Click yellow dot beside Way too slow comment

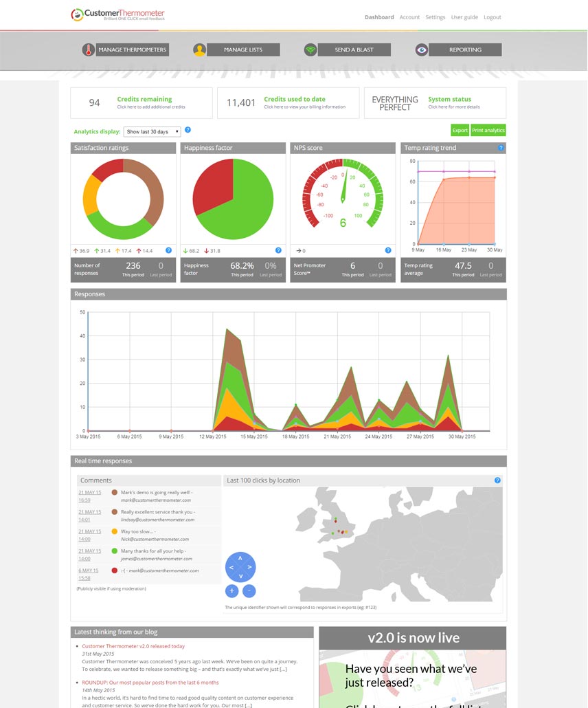point(114,531)
